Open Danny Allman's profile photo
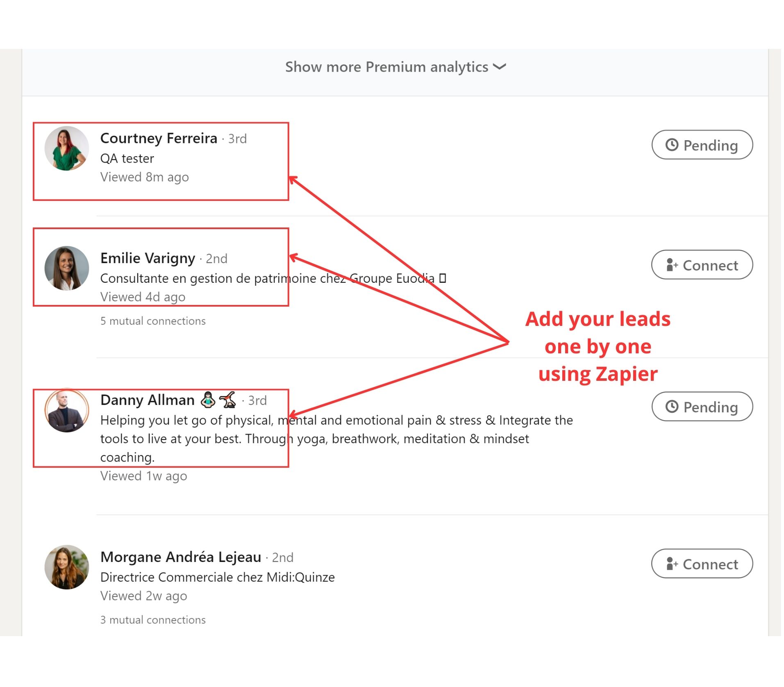The height and width of the screenshot is (687, 784). [66, 411]
